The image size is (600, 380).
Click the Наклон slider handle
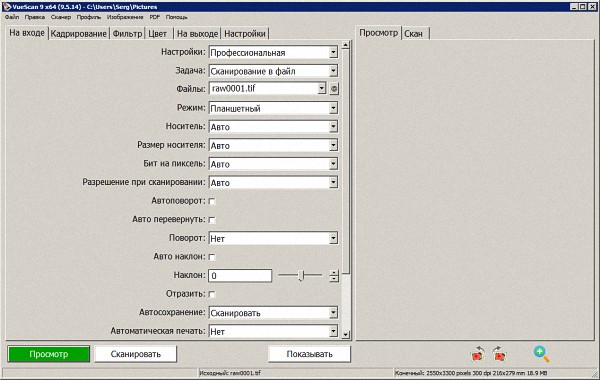[301, 275]
